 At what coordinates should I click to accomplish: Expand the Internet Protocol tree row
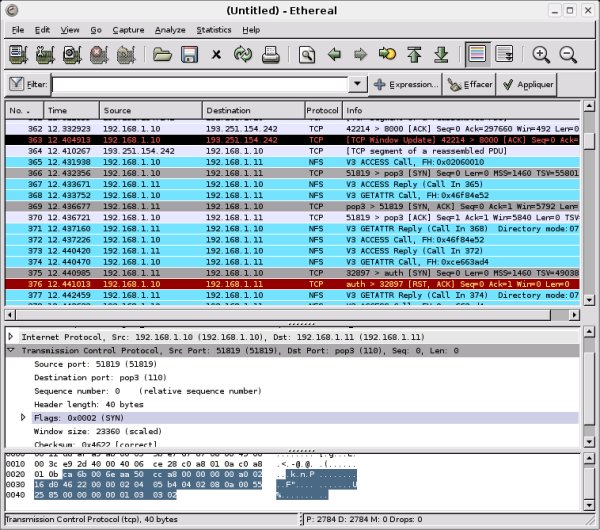coord(12,338)
